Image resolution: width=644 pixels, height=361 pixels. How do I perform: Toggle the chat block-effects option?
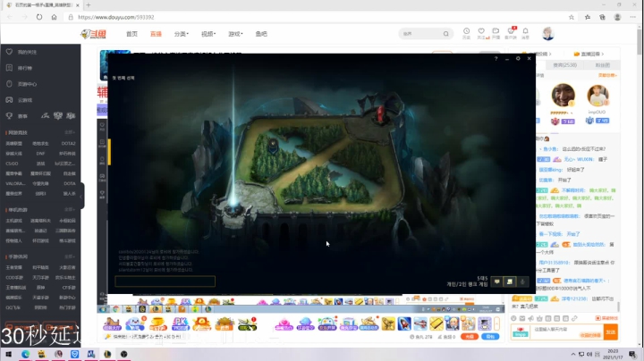point(606,318)
